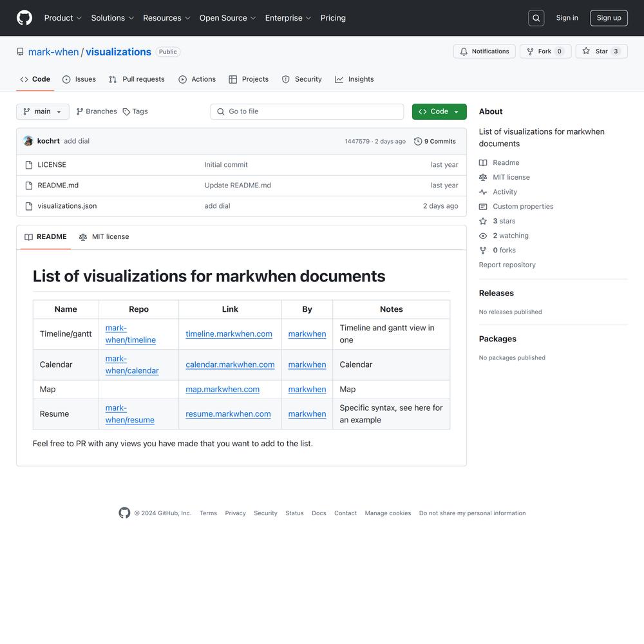Open the footer Terms link

(208, 513)
